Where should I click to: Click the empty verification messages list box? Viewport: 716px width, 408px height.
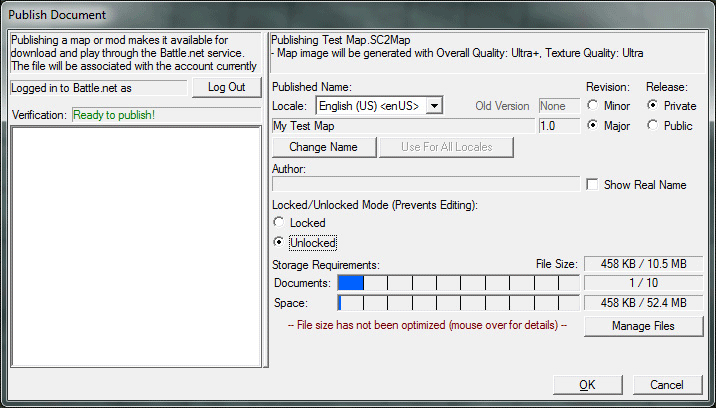[x=136, y=247]
